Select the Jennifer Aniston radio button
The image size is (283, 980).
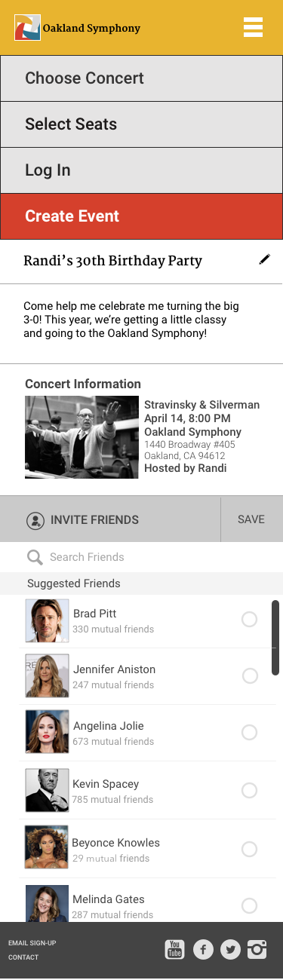click(250, 676)
